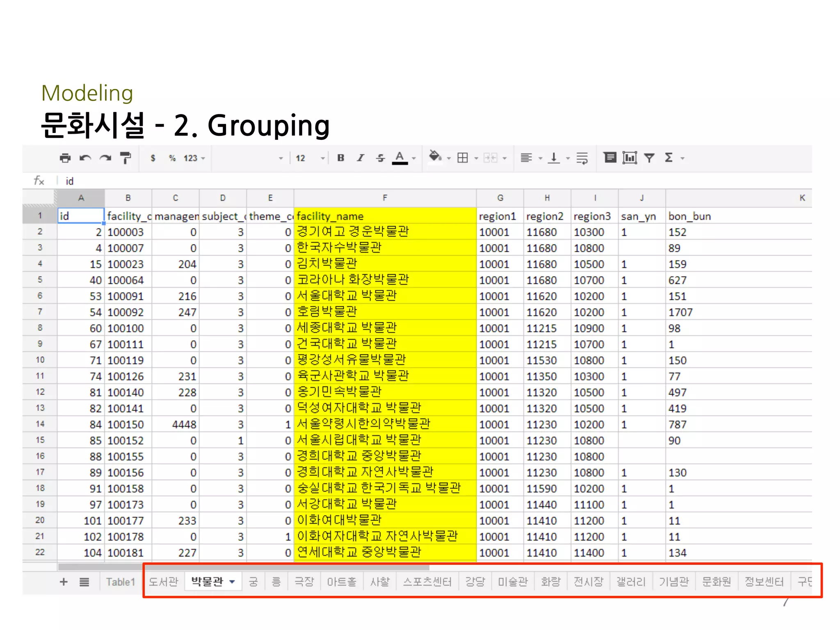Switch to the 극장 sheet tab
This screenshot has height=630, width=840.
point(304,582)
